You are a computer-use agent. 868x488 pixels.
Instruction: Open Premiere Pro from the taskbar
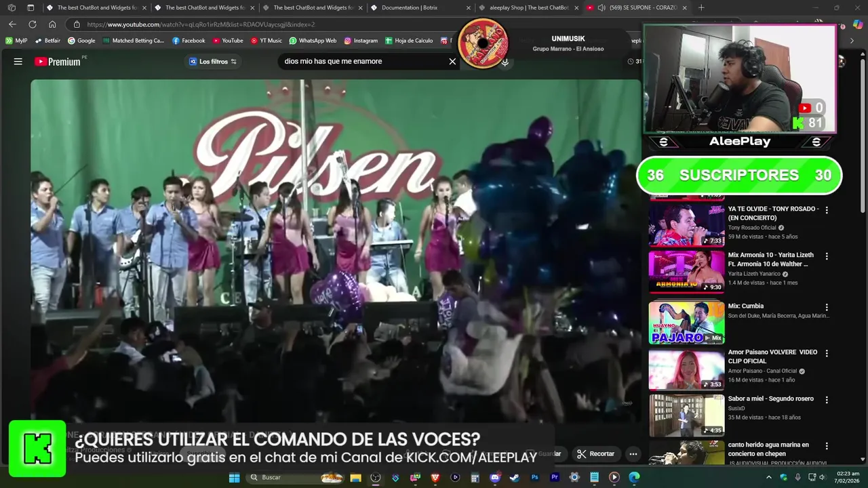click(x=555, y=477)
